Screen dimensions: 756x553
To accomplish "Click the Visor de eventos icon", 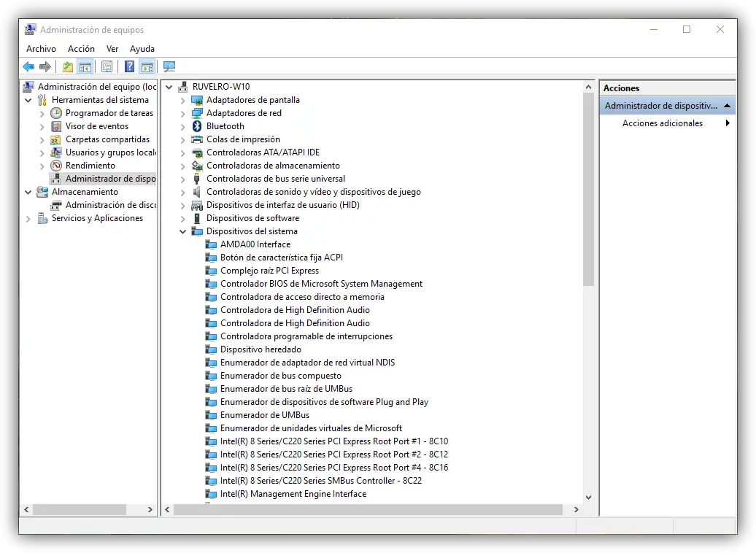I will (56, 125).
